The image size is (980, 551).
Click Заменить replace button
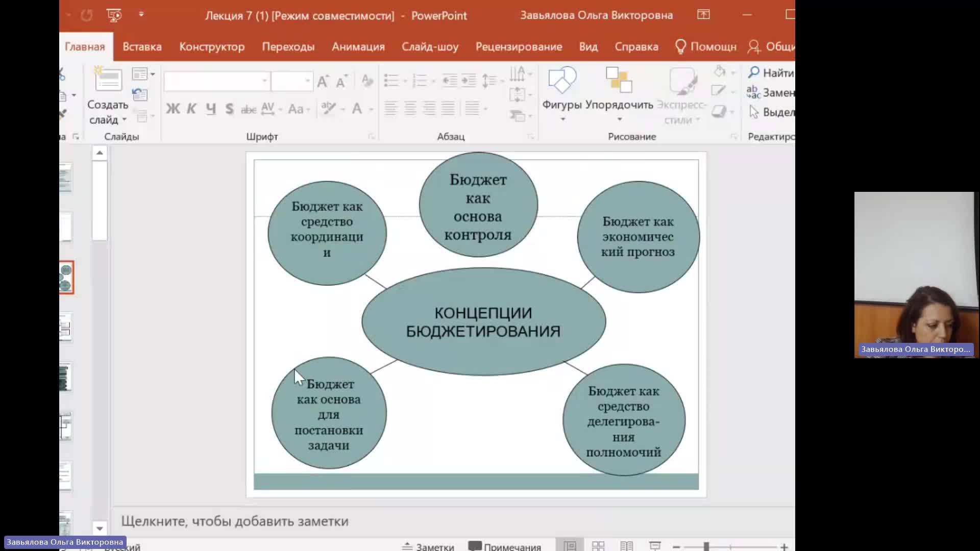[x=771, y=92]
